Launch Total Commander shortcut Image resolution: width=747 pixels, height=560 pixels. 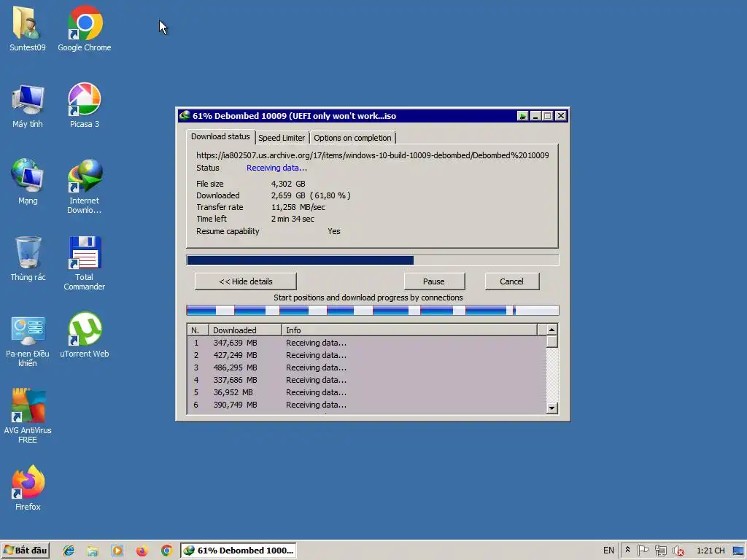coord(85,263)
